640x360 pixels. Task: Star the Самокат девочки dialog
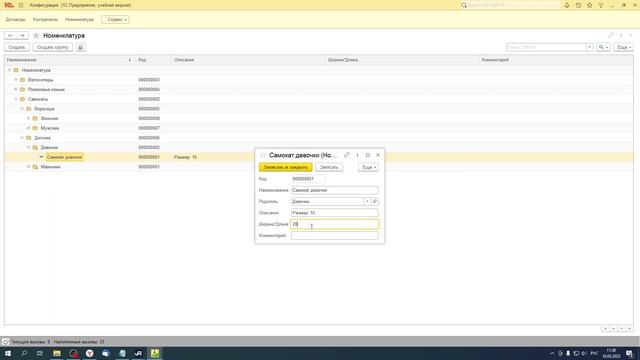click(x=263, y=155)
